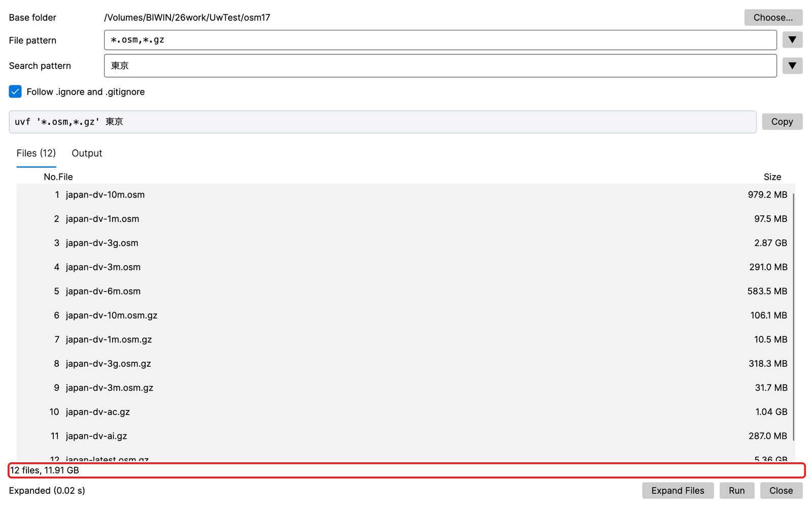Open the Search pattern history dropdown

[x=792, y=66]
